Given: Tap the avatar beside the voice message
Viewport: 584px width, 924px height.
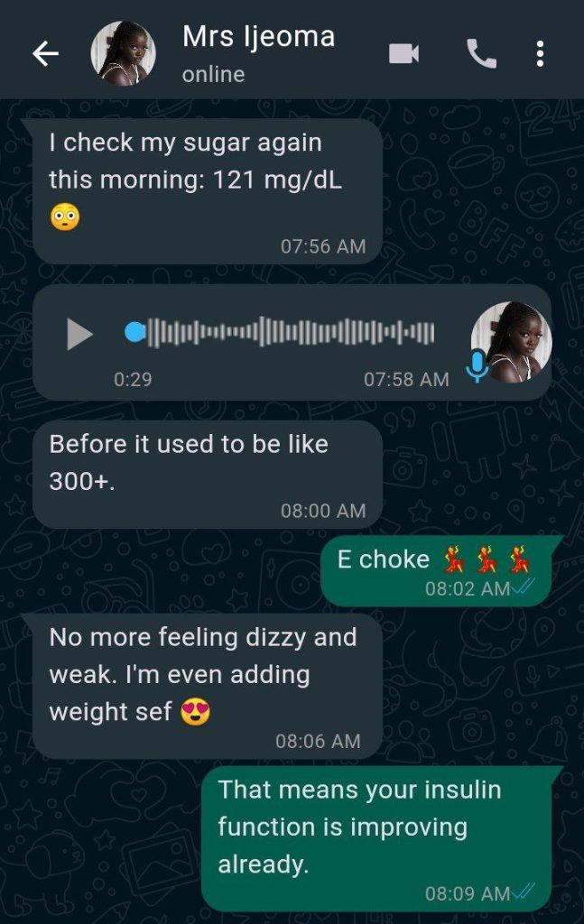Looking at the screenshot, I should (x=512, y=342).
